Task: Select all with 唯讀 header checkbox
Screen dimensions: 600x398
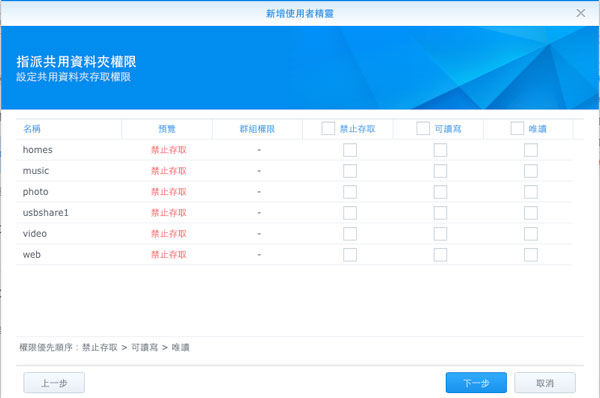Action: (517, 129)
